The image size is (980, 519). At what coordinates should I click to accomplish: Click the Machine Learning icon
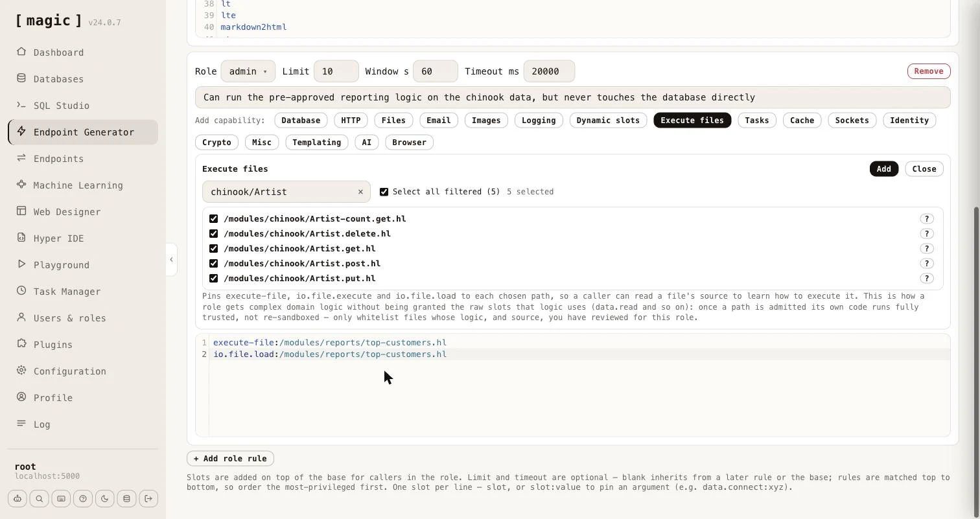point(21,185)
